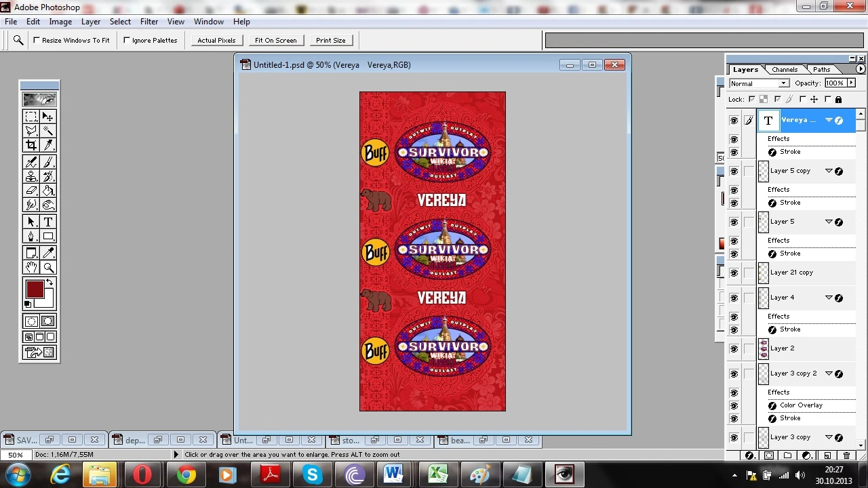Viewport: 868px width, 488px height.
Task: Open the Image menu
Action: point(60,22)
